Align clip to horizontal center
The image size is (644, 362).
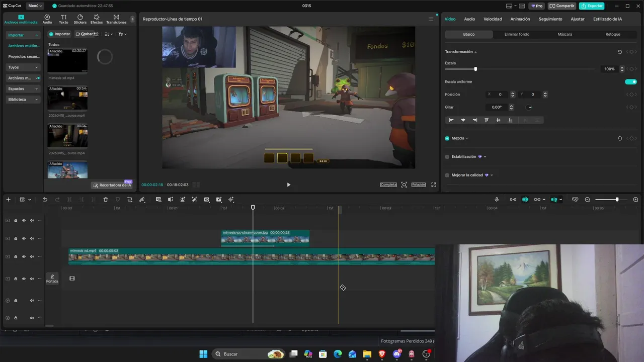point(463,120)
